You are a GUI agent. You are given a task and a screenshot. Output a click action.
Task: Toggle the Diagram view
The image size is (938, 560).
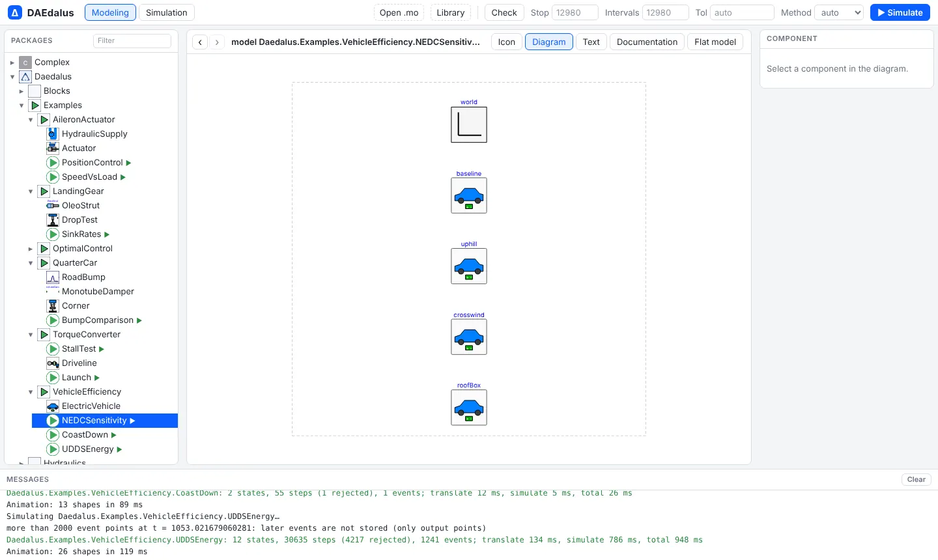(549, 42)
